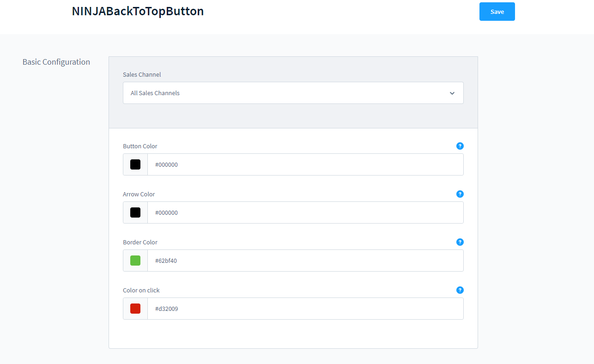The width and height of the screenshot is (594, 364).
Task: Open the Sales Channel dropdown
Action: pos(293,93)
